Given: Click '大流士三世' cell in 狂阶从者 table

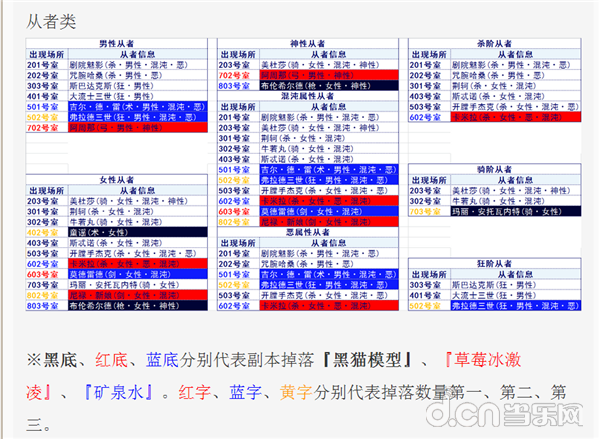Looking at the screenshot, I should coord(516,295).
